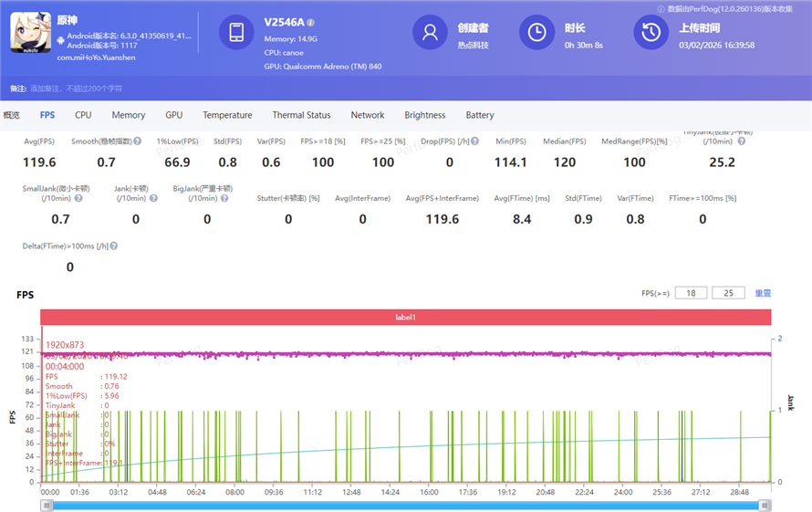Click the duration clock icon
Viewport: 812px width, 512px height.
(x=536, y=33)
